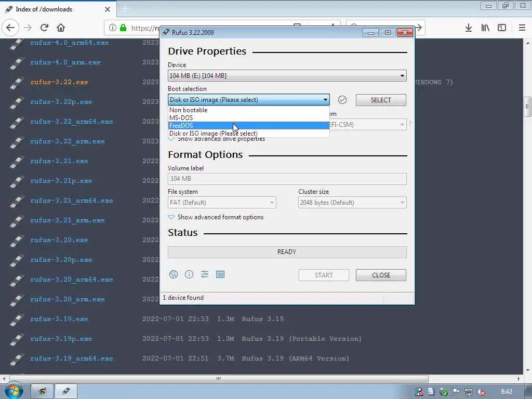
Task: Open the first taskbar browser button
Action: click(x=42, y=391)
